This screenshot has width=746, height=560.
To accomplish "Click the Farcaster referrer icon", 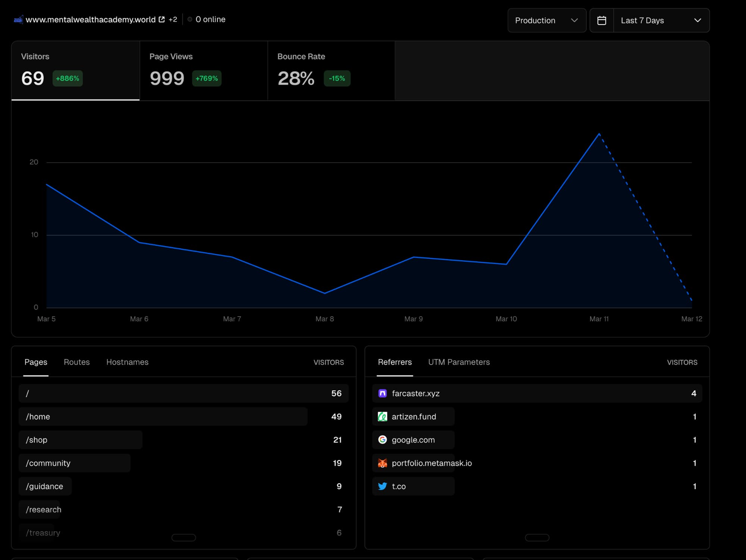I will pos(382,393).
